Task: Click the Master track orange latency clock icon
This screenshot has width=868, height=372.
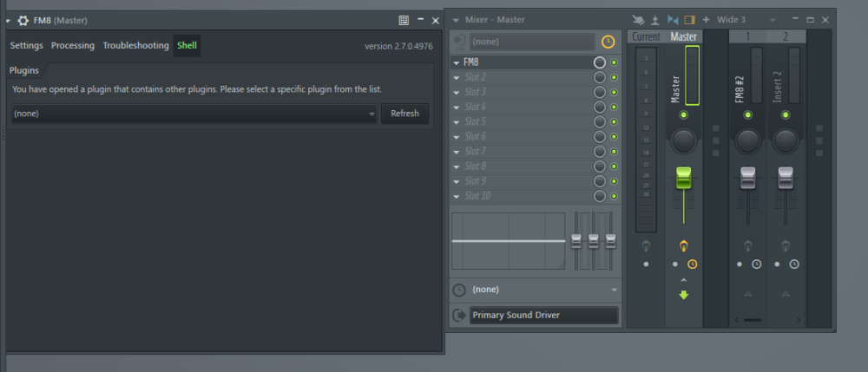Action: [x=693, y=264]
